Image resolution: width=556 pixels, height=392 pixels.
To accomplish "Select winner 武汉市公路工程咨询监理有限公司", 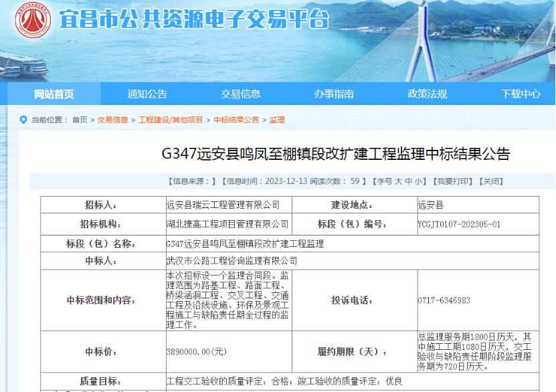I will pos(232,261).
